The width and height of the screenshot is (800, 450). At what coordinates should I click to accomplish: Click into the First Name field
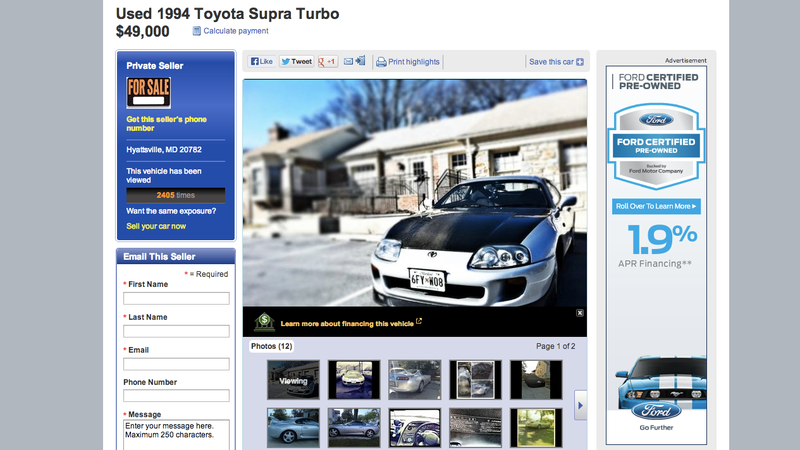(x=176, y=298)
